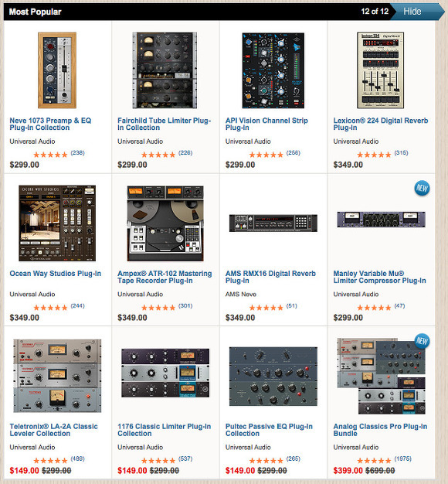Click AMS RMX16 Digital Reverb Plug-In link

(x=270, y=277)
